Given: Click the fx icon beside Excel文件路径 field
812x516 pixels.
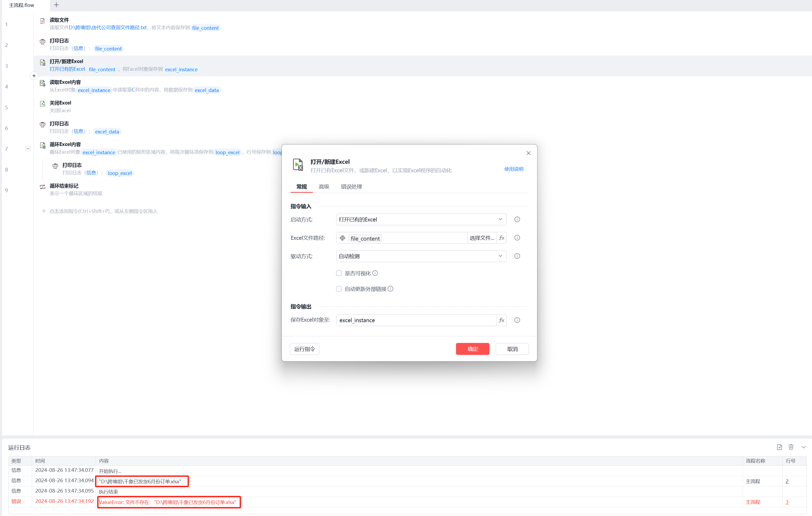Looking at the screenshot, I should (501, 238).
